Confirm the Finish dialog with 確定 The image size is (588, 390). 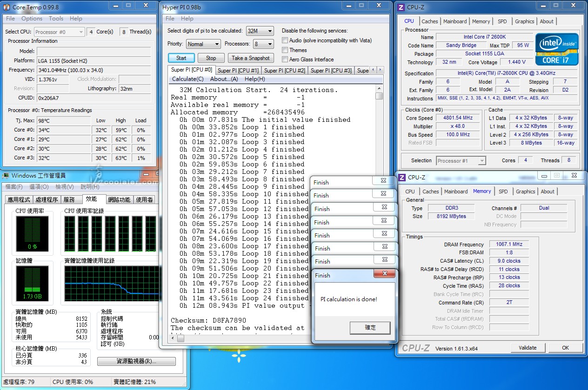coord(370,327)
